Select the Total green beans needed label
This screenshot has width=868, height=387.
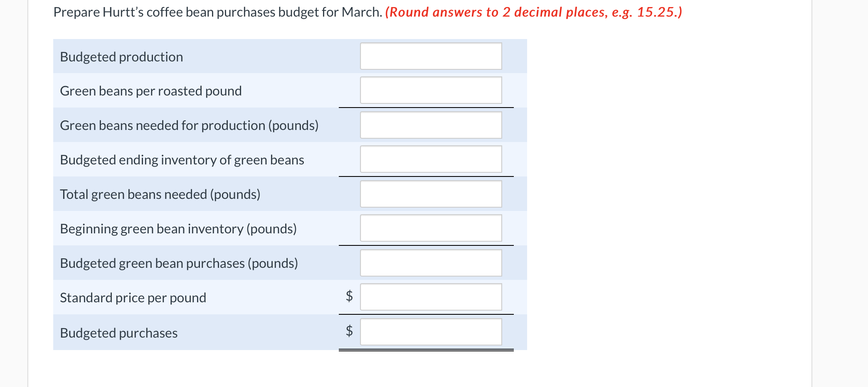[160, 194]
